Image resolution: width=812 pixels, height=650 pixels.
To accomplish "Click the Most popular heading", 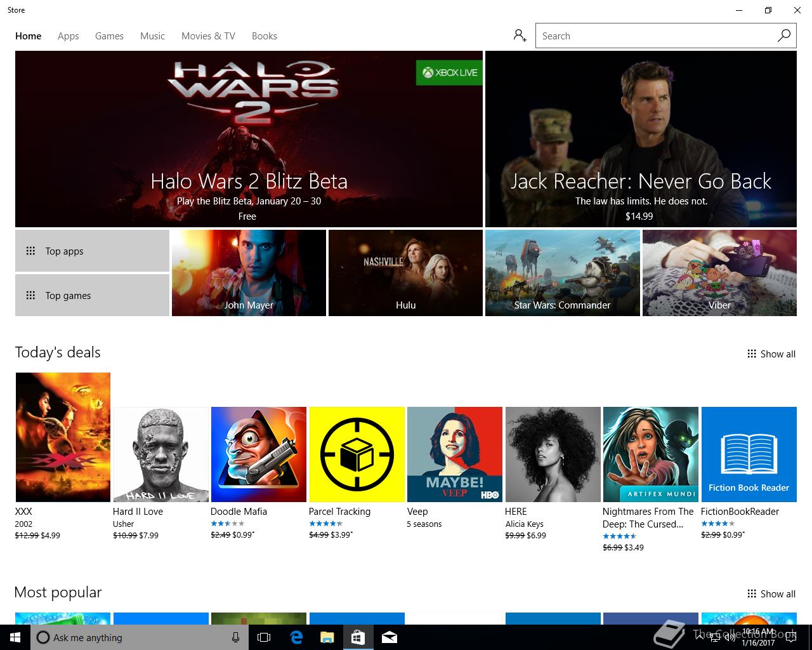I will click(58, 592).
